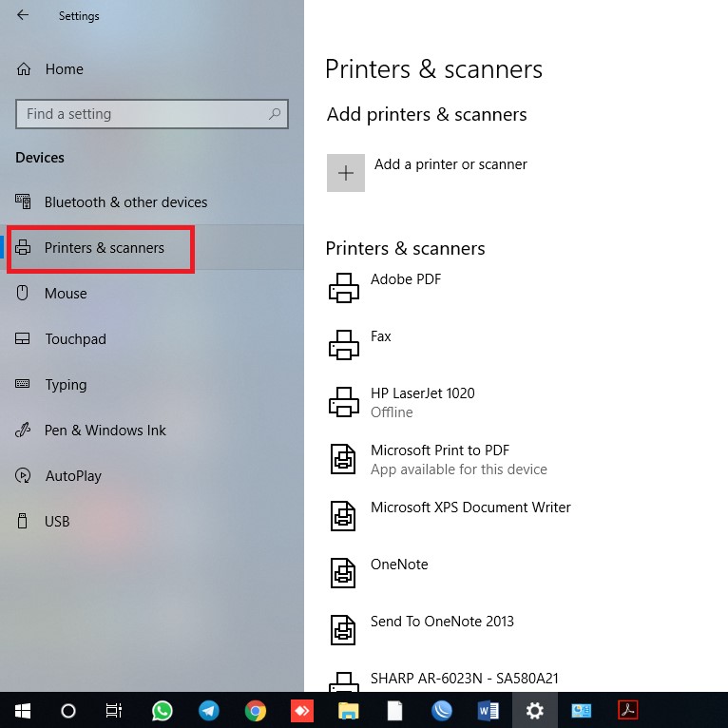The image size is (728, 728).
Task: Click the home icon in sidebar
Action: click(x=24, y=69)
